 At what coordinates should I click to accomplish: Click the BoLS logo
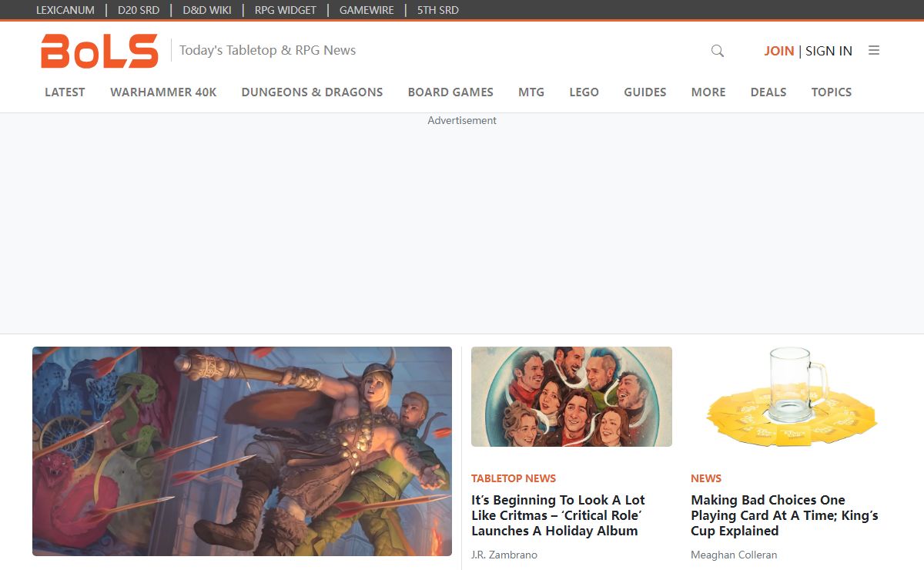click(x=99, y=51)
